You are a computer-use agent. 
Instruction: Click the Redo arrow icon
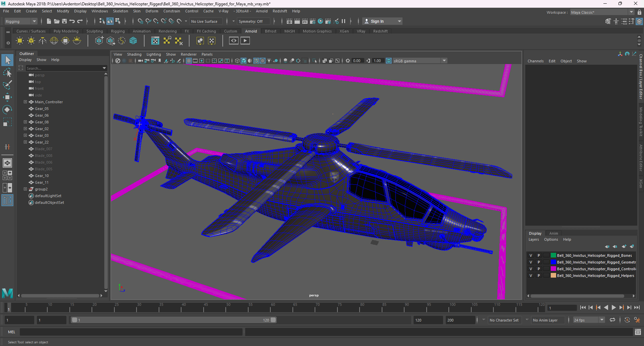click(x=80, y=21)
